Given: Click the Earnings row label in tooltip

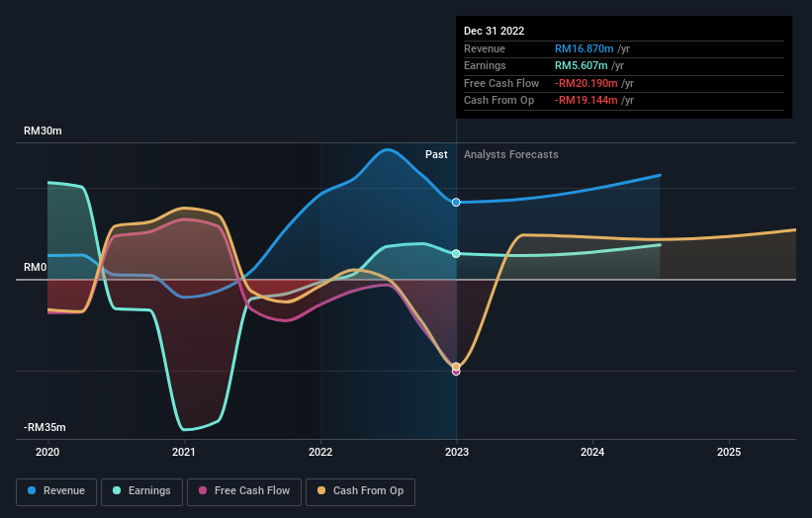Looking at the screenshot, I should [485, 65].
